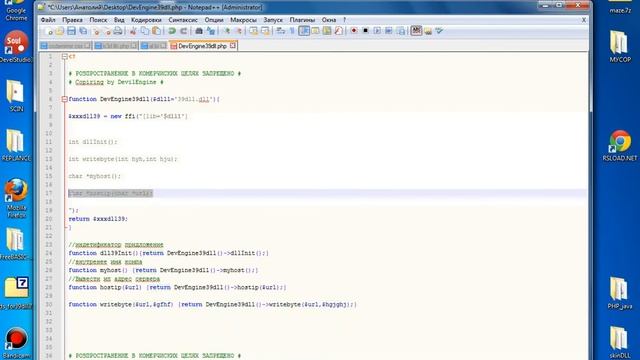Viewport: 640px width, 360px height.
Task: Click the 'int dllInit();' code line
Action: [93, 142]
